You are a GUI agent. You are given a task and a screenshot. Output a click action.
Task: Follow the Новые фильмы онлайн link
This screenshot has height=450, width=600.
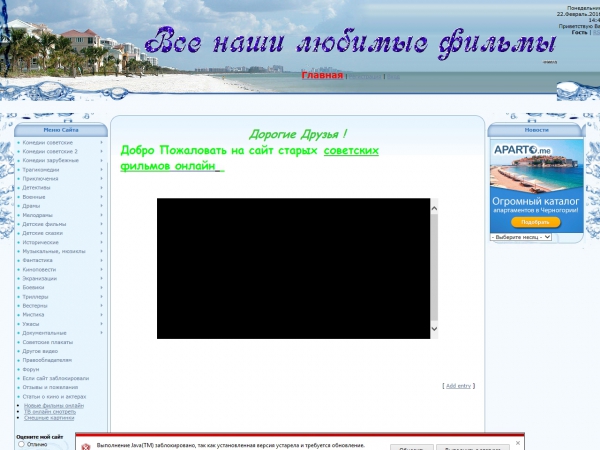pos(54,406)
